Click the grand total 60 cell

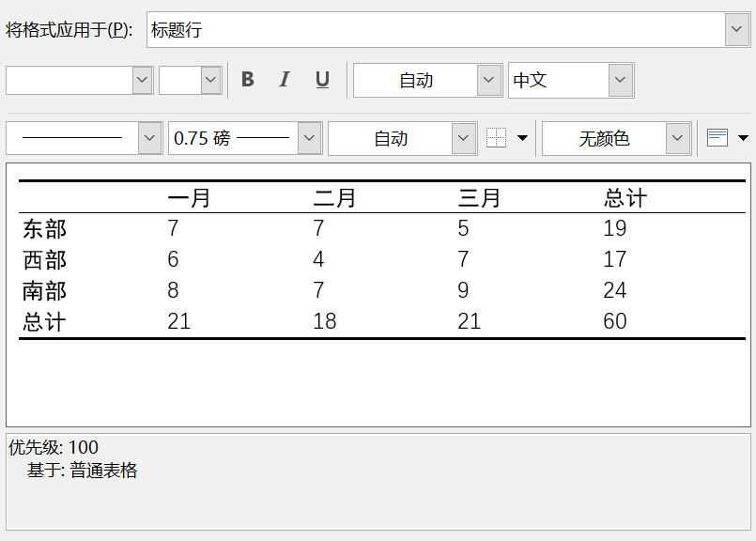(615, 321)
